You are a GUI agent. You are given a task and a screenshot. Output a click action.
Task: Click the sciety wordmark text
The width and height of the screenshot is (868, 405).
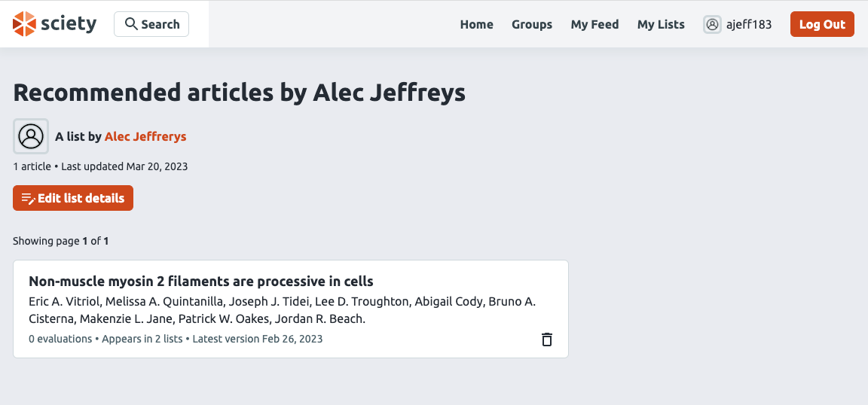69,24
